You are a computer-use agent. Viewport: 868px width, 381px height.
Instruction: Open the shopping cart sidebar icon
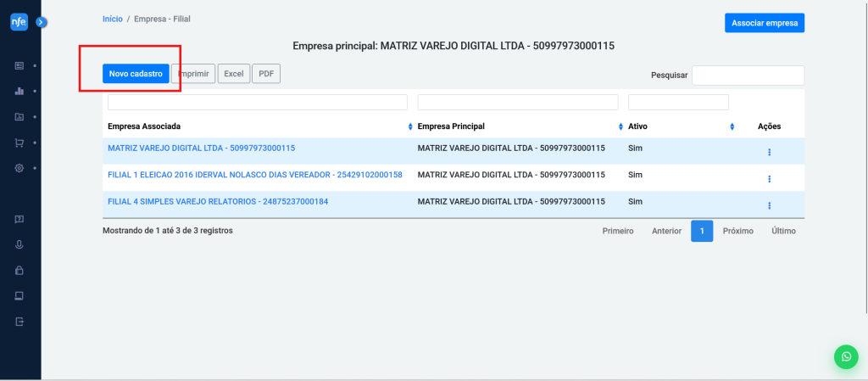[x=19, y=143]
